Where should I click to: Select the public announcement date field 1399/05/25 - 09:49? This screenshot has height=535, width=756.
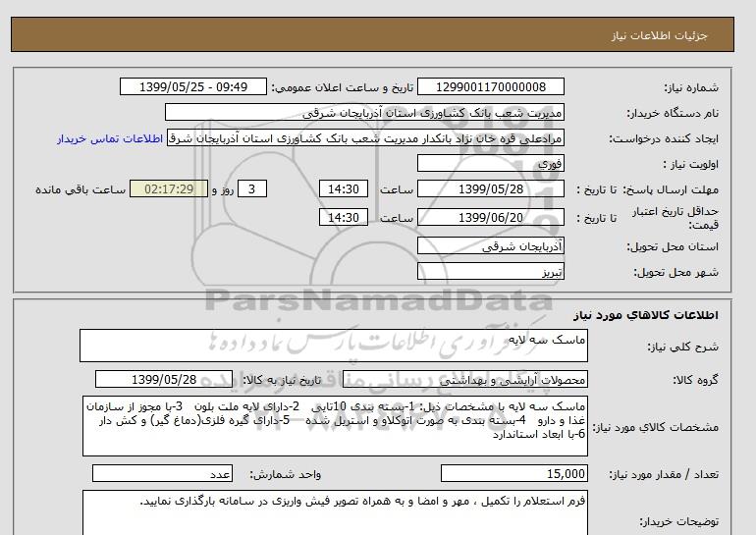tap(193, 87)
